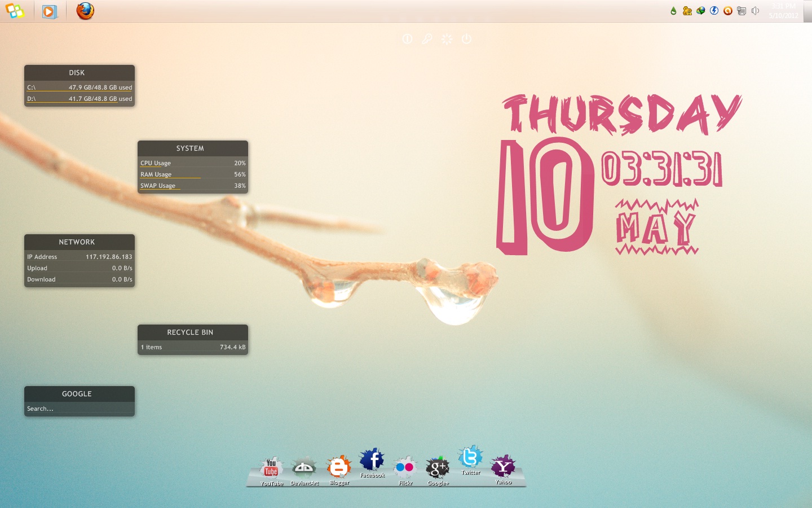The width and height of the screenshot is (812, 508).
Task: Click the orange circular tray icon
Action: tap(727, 11)
